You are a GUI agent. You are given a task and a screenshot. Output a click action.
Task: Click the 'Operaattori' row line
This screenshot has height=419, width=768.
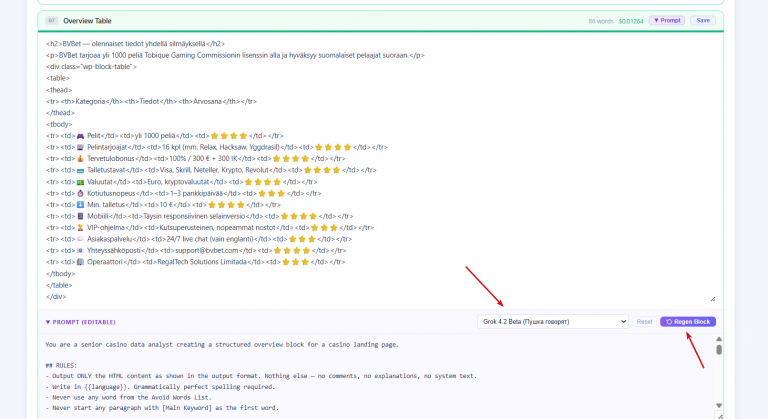coord(195,262)
